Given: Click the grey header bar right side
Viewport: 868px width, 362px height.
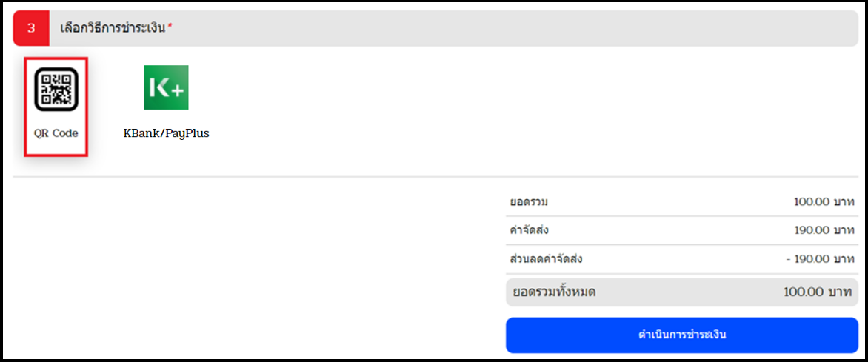Looking at the screenshot, I should coord(664,28).
